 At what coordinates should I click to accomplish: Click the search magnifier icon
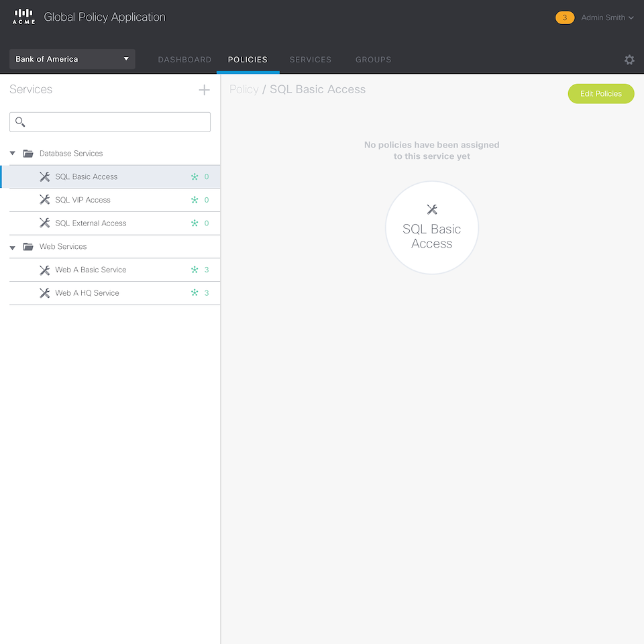pyautogui.click(x=20, y=122)
